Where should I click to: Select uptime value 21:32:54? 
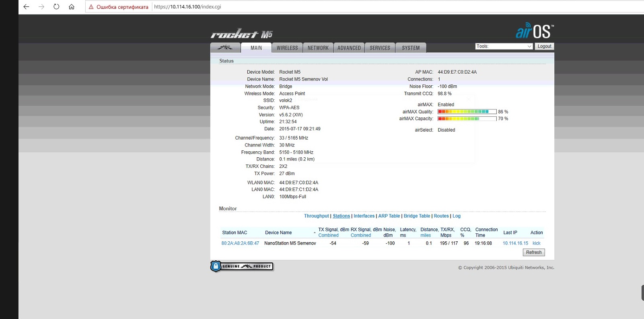click(288, 121)
